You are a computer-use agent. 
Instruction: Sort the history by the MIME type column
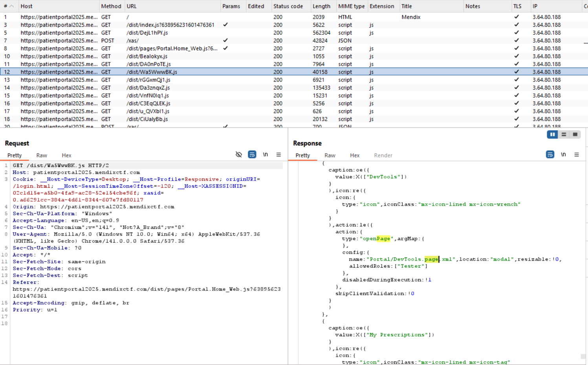[351, 6]
